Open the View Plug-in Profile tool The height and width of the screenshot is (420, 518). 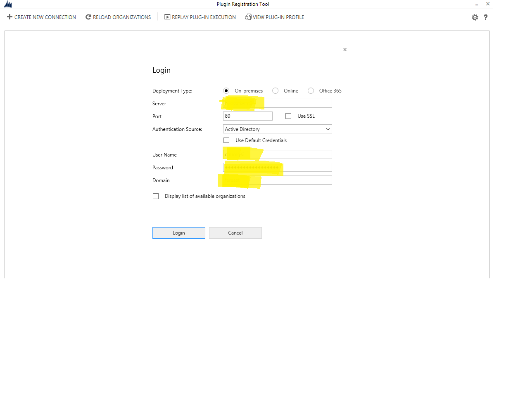click(x=248, y=17)
